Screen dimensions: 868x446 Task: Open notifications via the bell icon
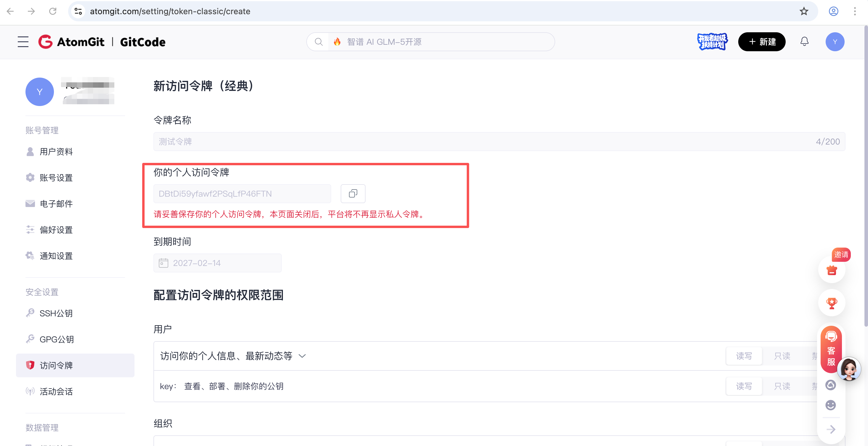click(x=804, y=41)
